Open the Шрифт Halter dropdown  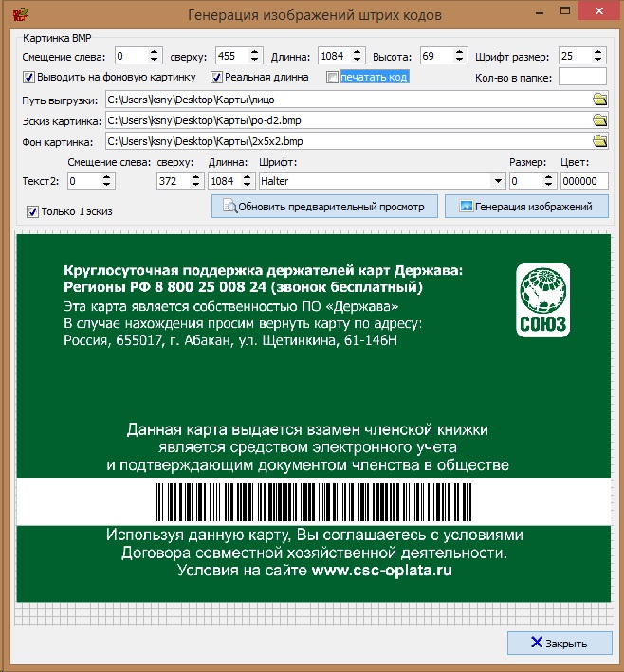pos(498,181)
